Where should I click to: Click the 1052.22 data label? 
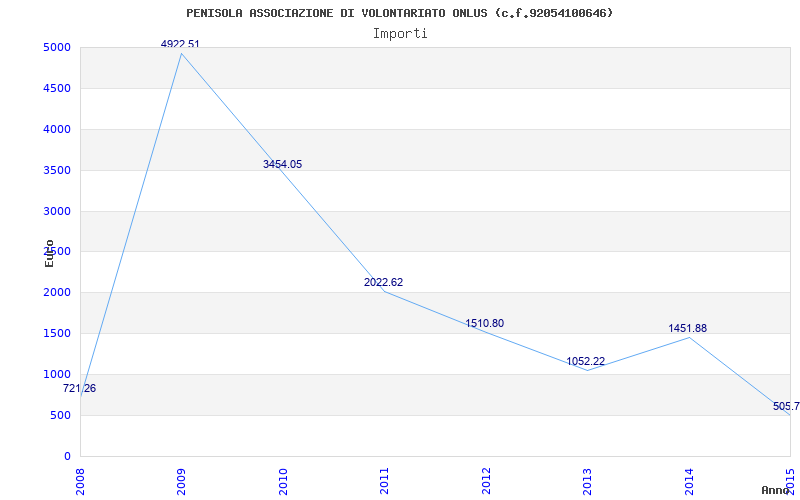(x=585, y=361)
